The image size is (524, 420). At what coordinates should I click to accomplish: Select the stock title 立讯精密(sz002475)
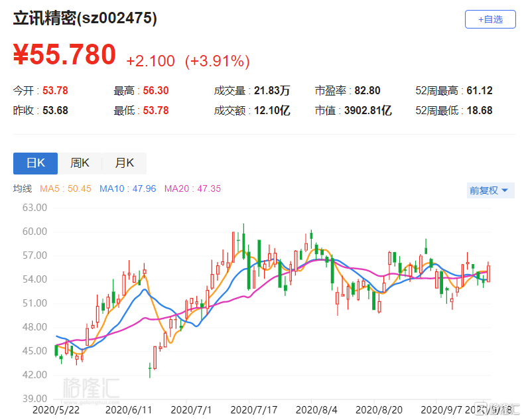click(x=85, y=19)
